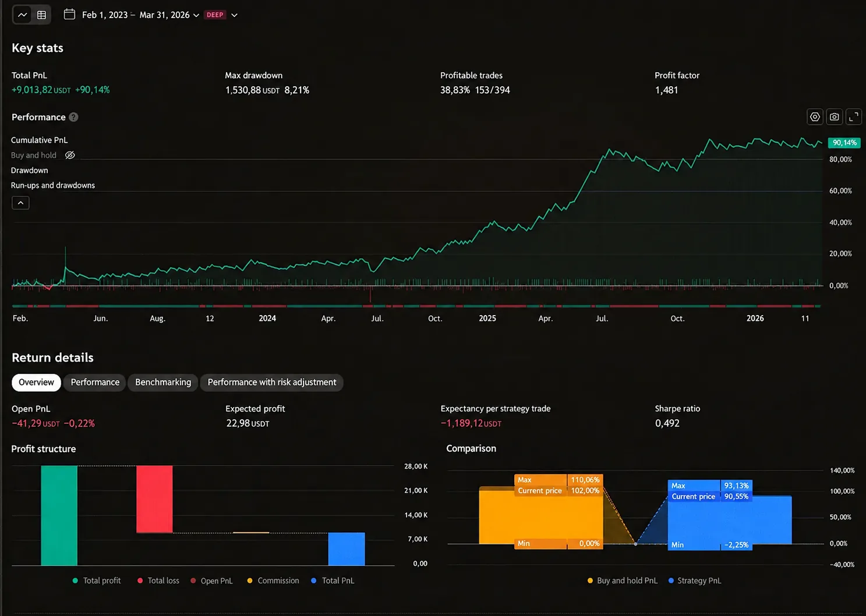
Task: Take a chart snapshot with camera icon
Action: [x=835, y=117]
